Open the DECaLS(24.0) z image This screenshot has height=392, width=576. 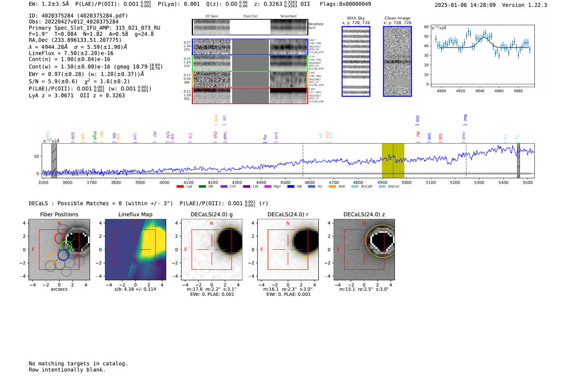click(364, 249)
